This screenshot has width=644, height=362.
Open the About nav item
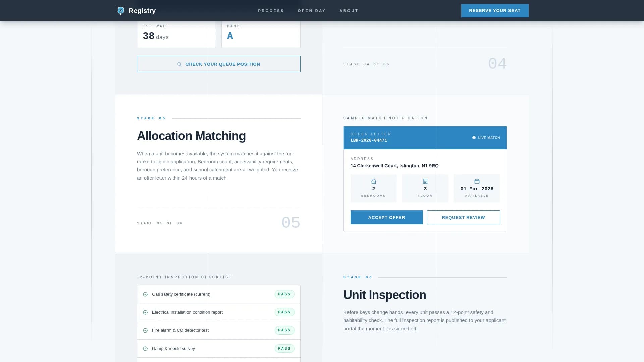(x=349, y=11)
